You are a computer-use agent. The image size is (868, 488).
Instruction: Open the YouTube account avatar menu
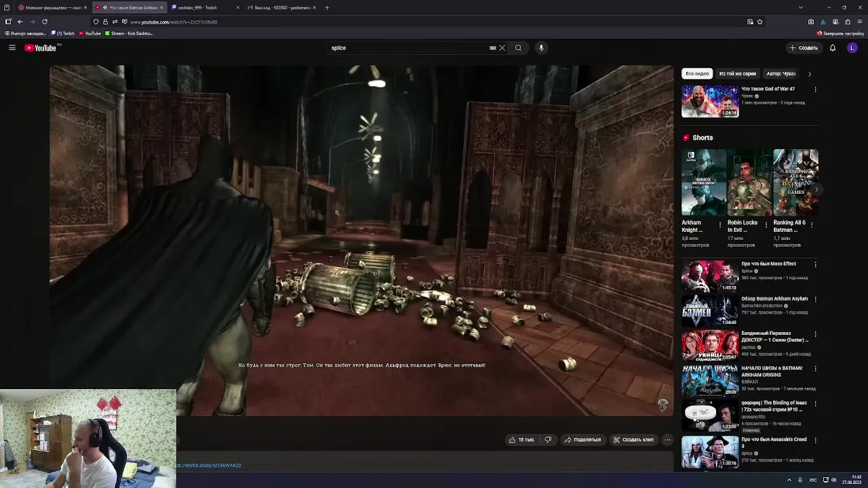click(852, 47)
